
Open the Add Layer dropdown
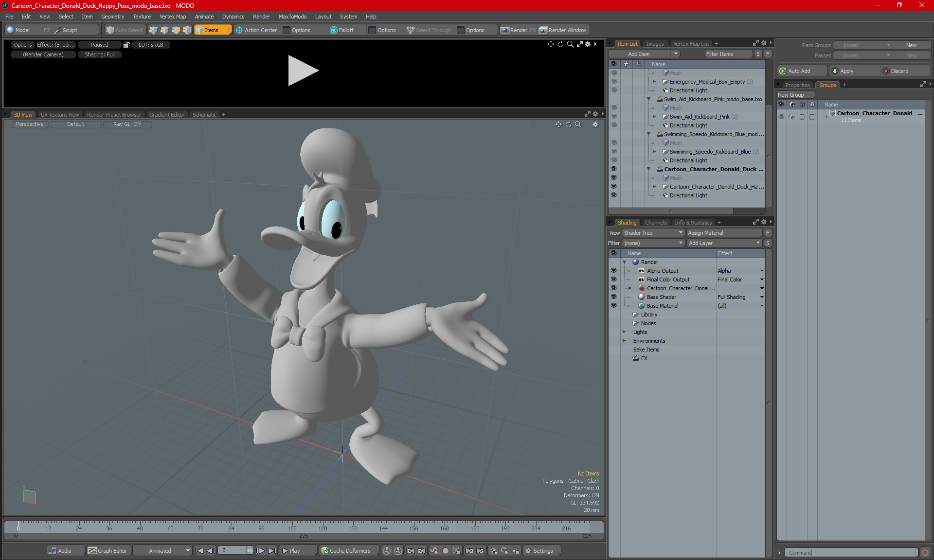coord(724,243)
